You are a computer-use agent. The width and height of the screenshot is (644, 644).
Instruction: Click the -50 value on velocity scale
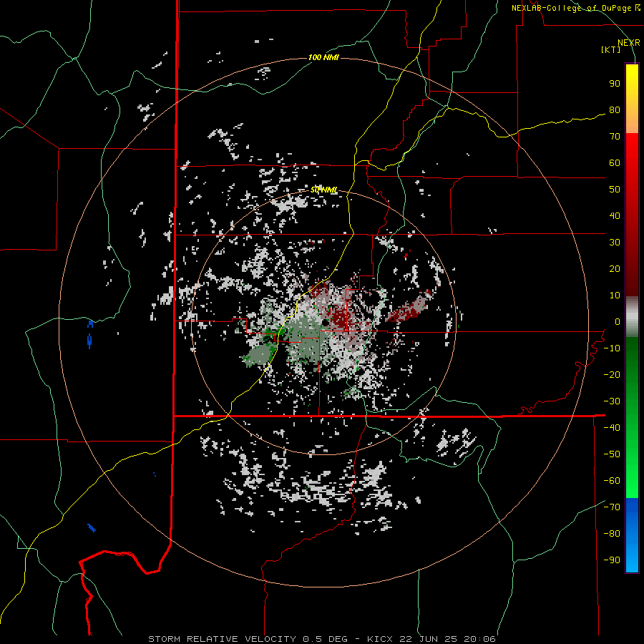click(x=612, y=454)
